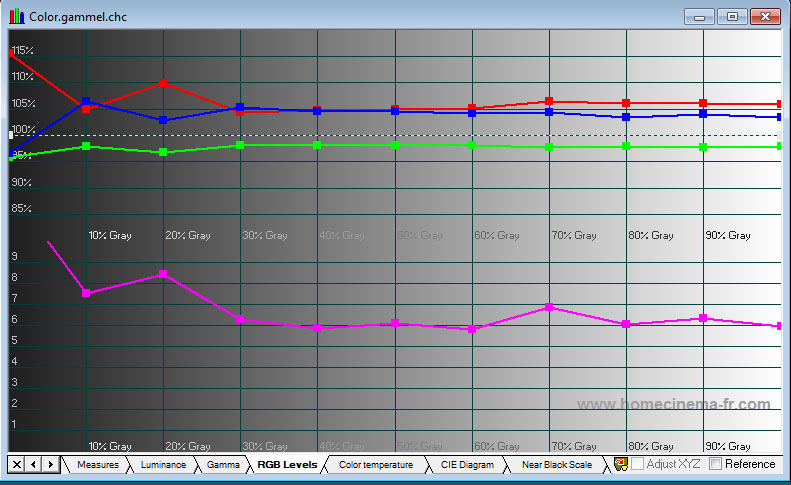Tick the Reference checkbox
The image size is (791, 485).
tap(715, 464)
